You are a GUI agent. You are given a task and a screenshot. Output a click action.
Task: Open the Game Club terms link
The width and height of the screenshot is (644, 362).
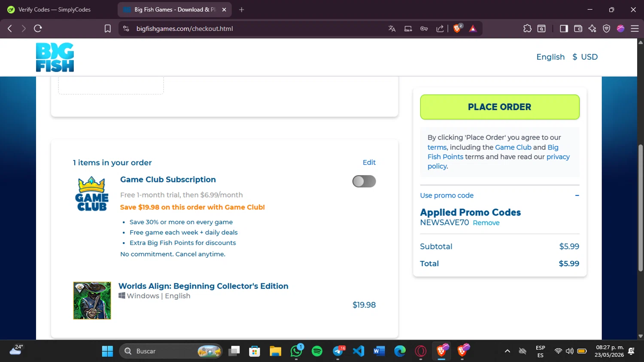tap(513, 147)
